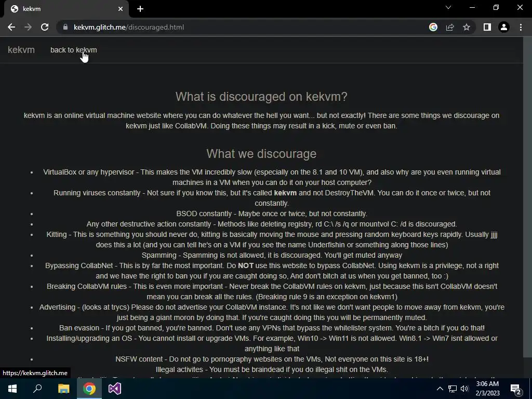Click the 'BSOD constantly' list item

[x=271, y=214]
